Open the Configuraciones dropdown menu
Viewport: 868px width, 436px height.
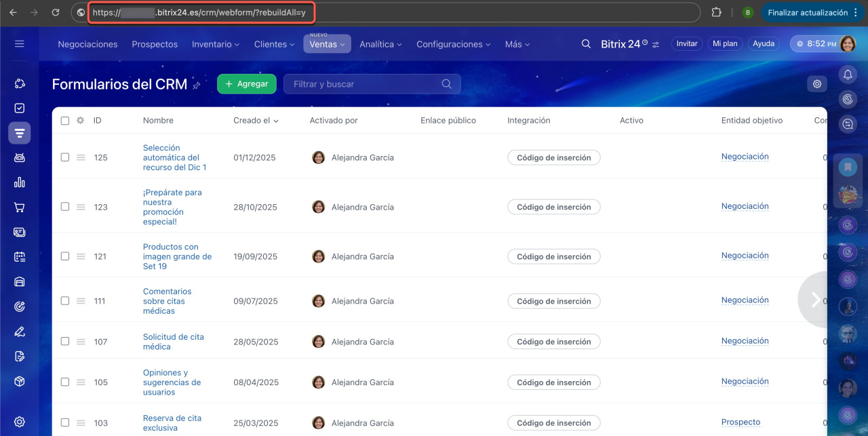pos(454,44)
